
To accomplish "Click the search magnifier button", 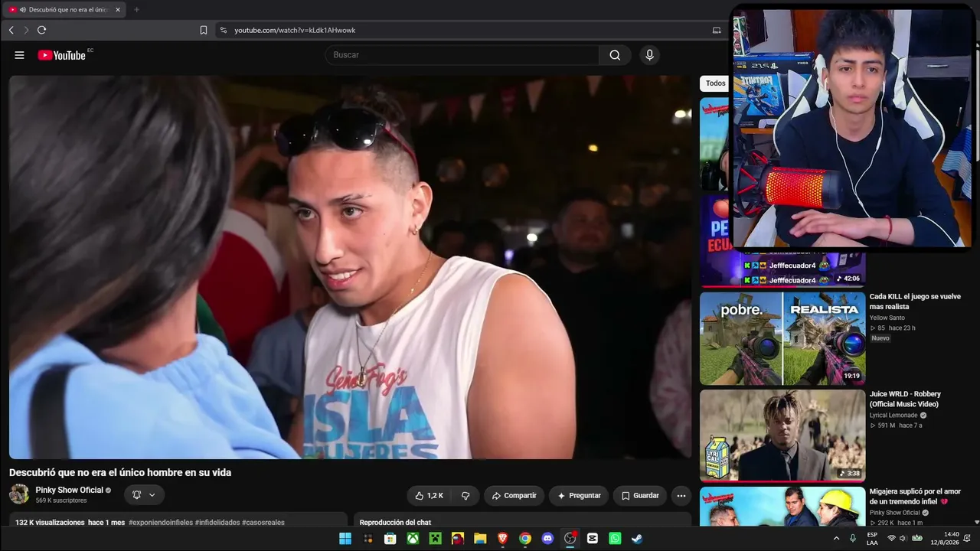I will click(615, 55).
